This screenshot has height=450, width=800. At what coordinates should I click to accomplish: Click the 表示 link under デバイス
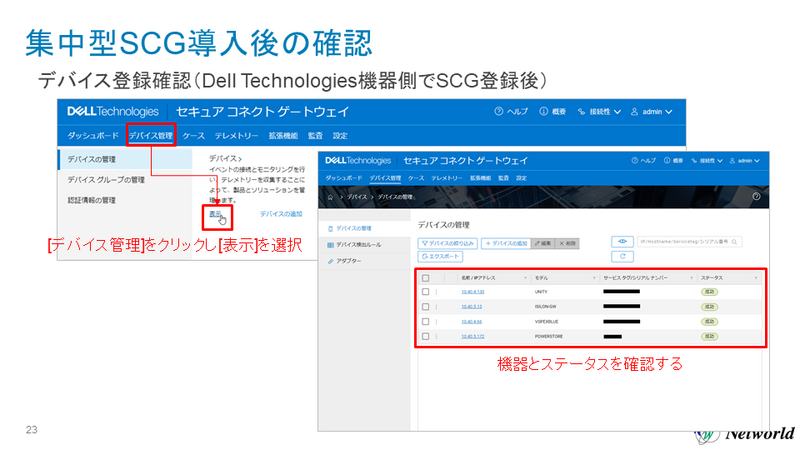coord(215,214)
